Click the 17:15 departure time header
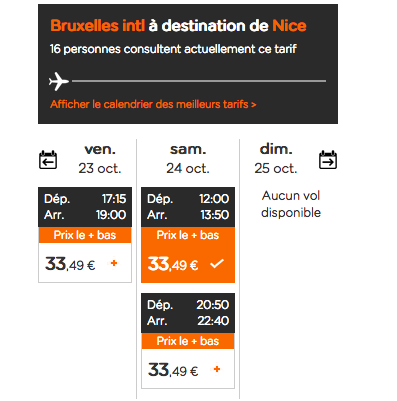The height and width of the screenshot is (401, 397). [x=85, y=207]
